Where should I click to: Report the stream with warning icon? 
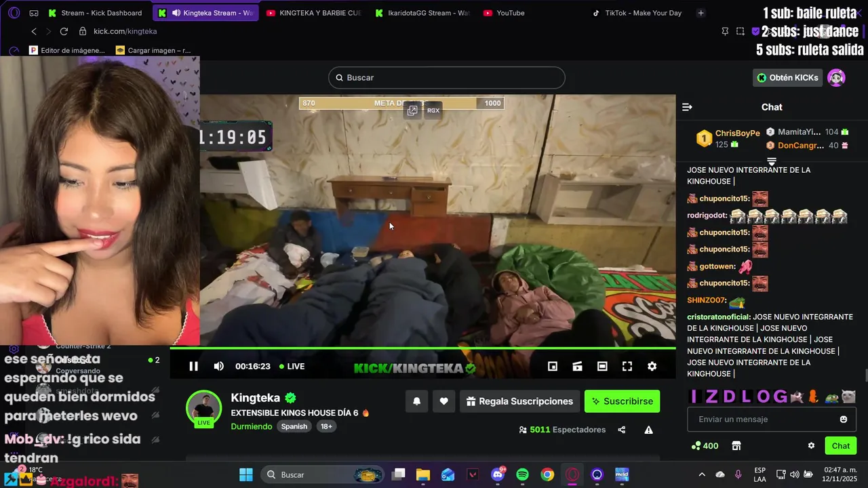[648, 430]
